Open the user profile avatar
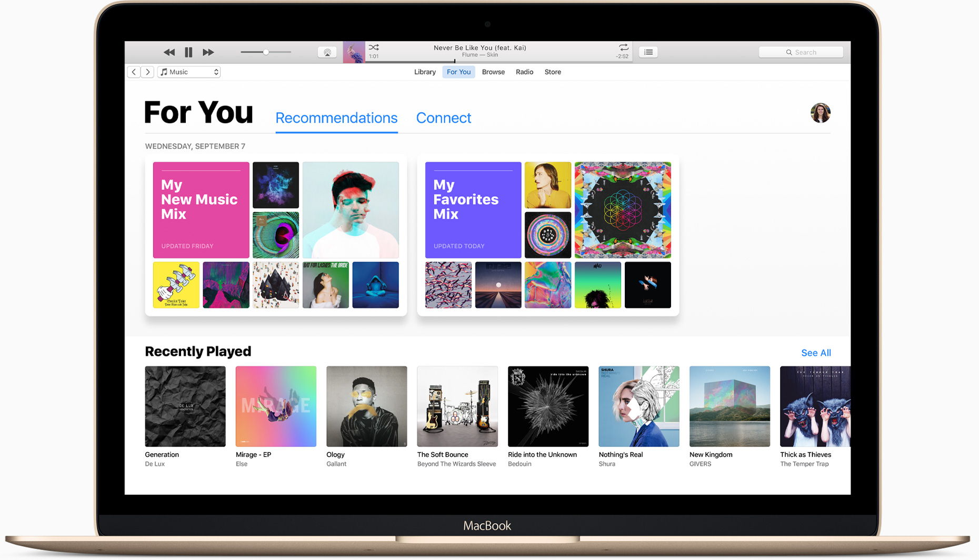This screenshot has height=560, width=979. 820,113
